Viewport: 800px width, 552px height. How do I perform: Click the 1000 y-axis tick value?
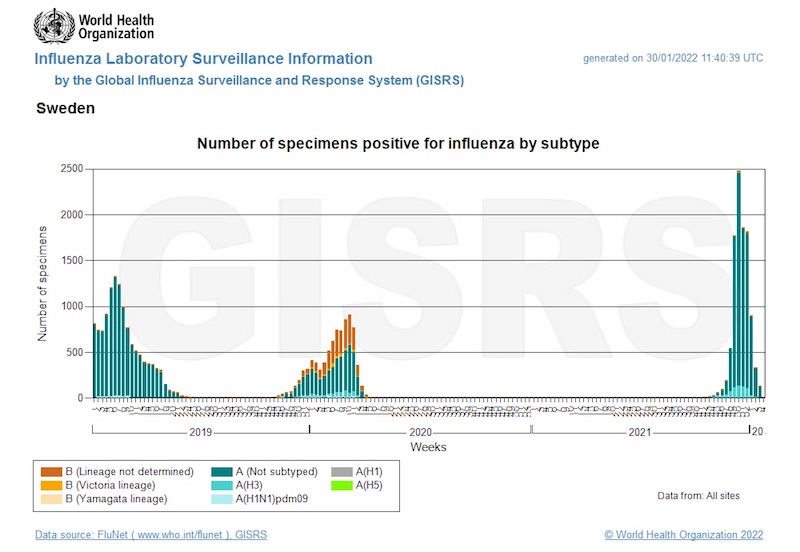click(72, 307)
